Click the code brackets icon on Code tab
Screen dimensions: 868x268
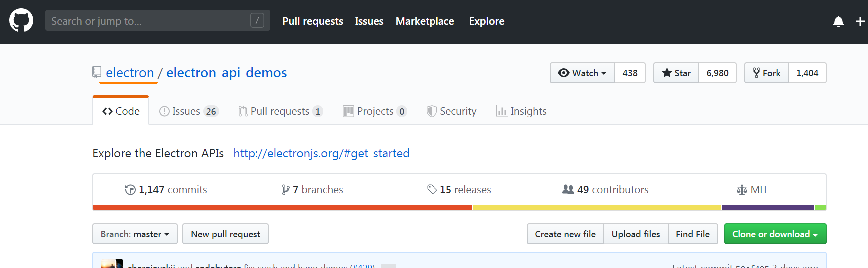(107, 111)
